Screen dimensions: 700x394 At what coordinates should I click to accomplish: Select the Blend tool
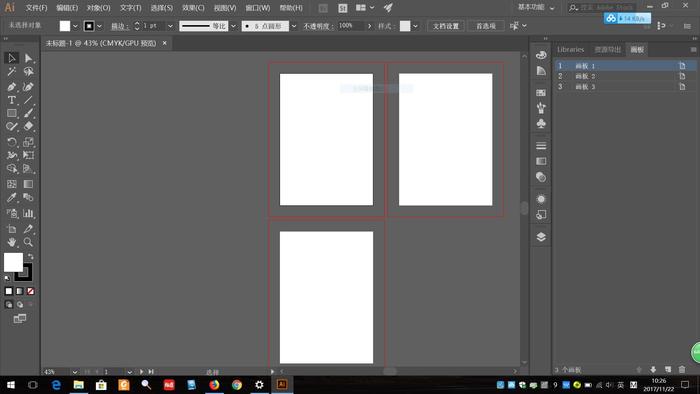coord(28,197)
